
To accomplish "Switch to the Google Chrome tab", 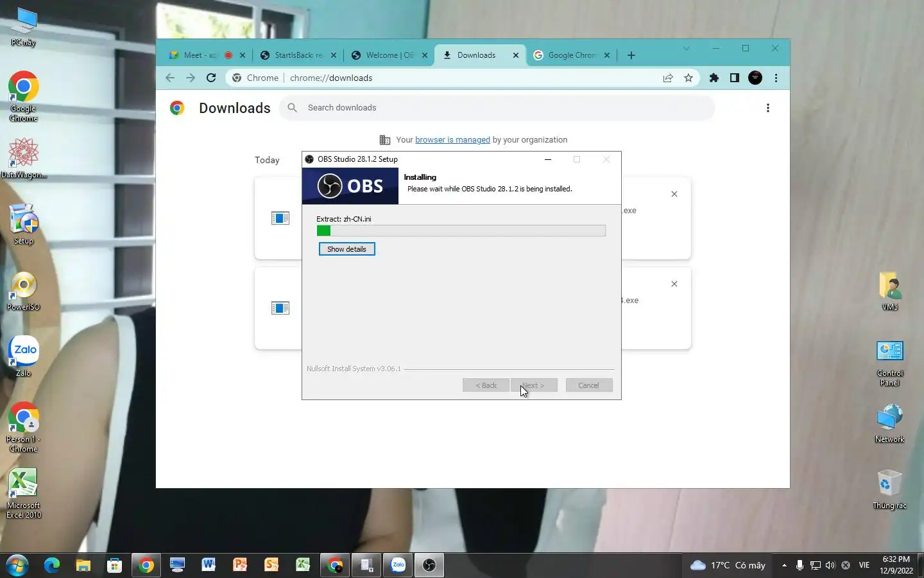I will click(572, 55).
